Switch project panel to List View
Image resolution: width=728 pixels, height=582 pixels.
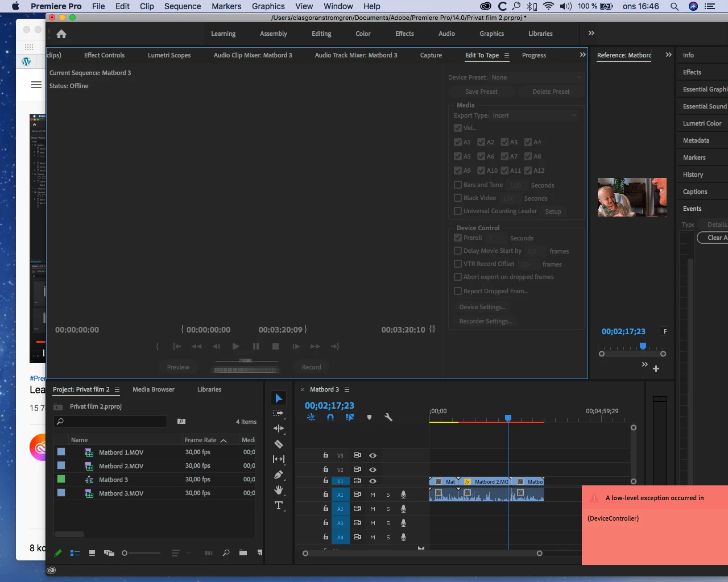click(x=75, y=553)
